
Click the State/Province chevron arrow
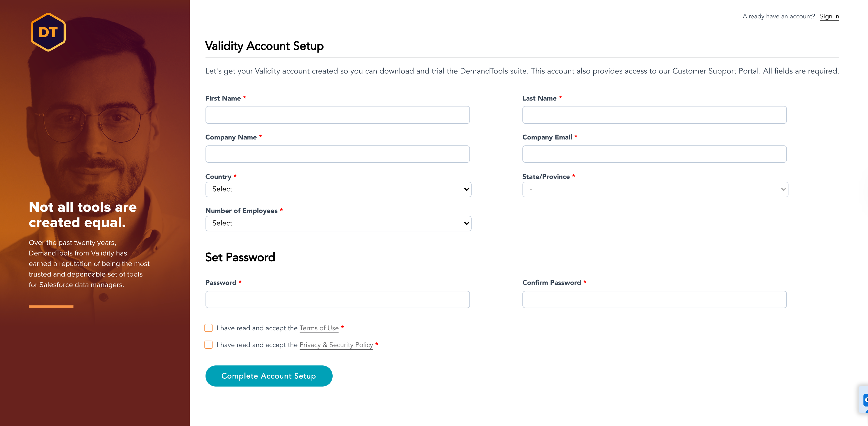(783, 189)
